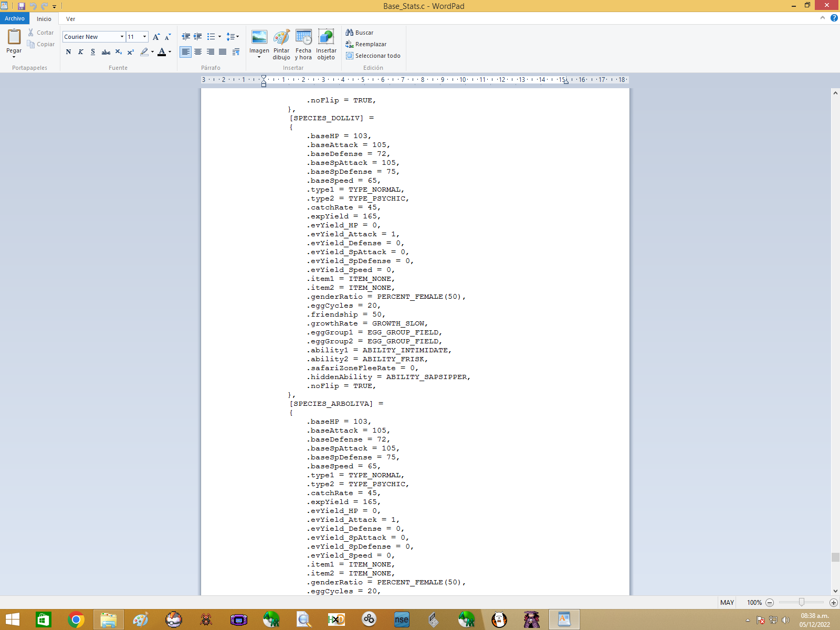Toggle italic (K) formatting
The height and width of the screenshot is (630, 840).
(80, 51)
